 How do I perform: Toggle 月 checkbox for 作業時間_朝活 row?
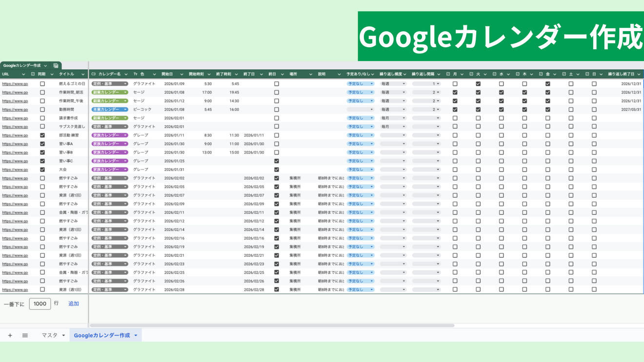pos(455,92)
